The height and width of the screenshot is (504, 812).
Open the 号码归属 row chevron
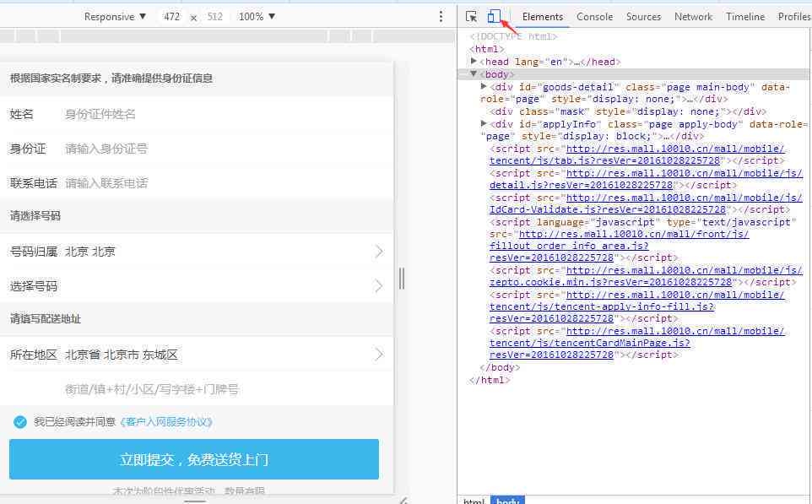379,252
